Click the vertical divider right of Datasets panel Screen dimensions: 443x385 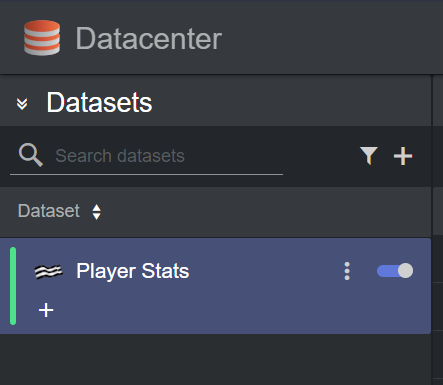click(432, 230)
